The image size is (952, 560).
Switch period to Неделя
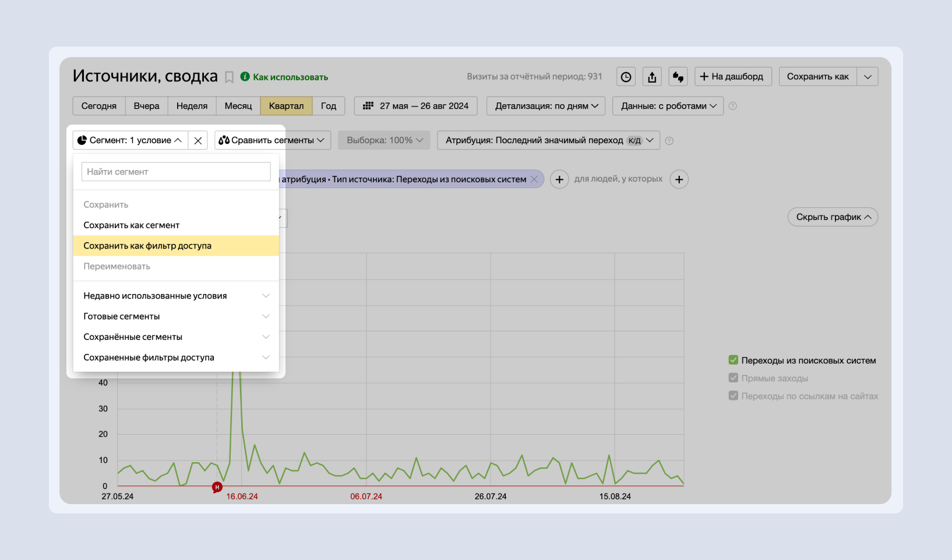(x=192, y=106)
